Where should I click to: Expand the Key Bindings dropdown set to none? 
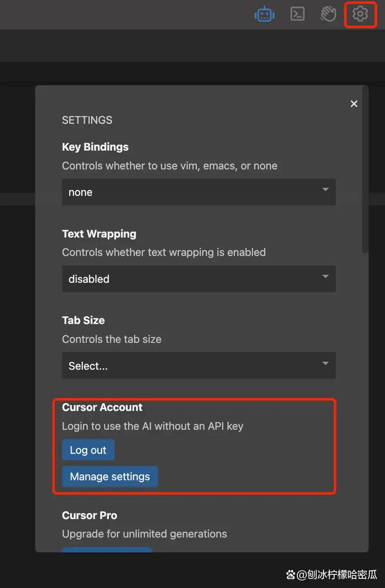click(x=199, y=192)
